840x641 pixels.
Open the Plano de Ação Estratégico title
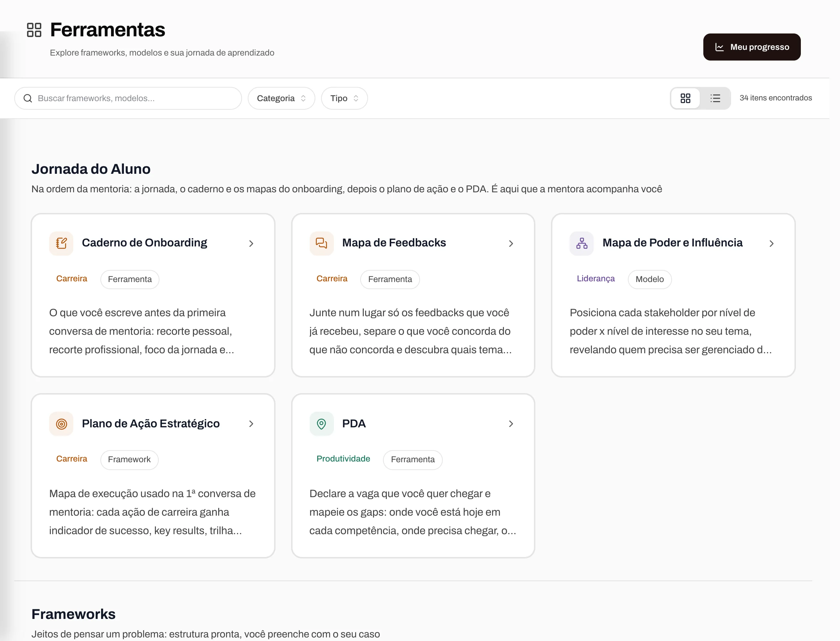click(151, 423)
